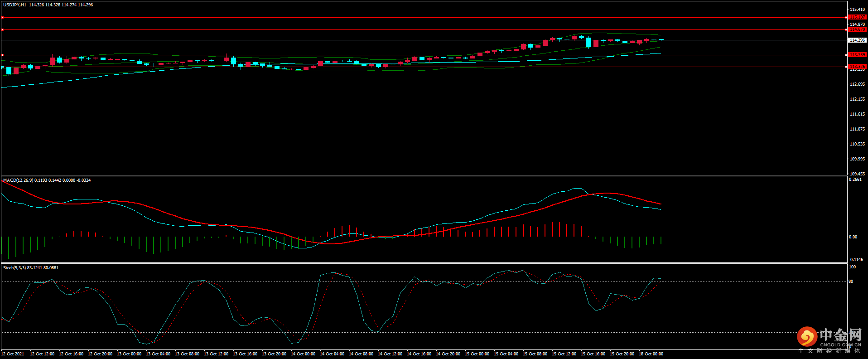Click the 115.410 price scale label
868x359 pixels.
click(x=857, y=10)
